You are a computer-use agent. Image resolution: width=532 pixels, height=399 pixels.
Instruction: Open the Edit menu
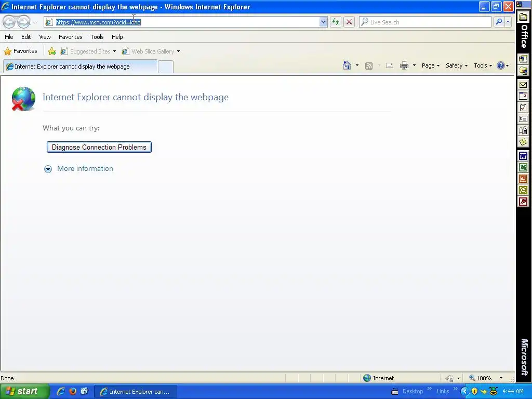pyautogui.click(x=26, y=37)
